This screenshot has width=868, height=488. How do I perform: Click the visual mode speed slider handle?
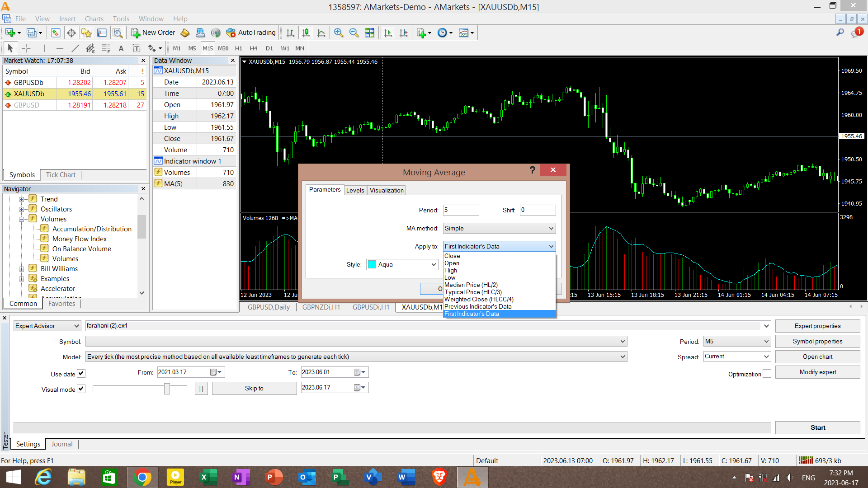tap(167, 389)
